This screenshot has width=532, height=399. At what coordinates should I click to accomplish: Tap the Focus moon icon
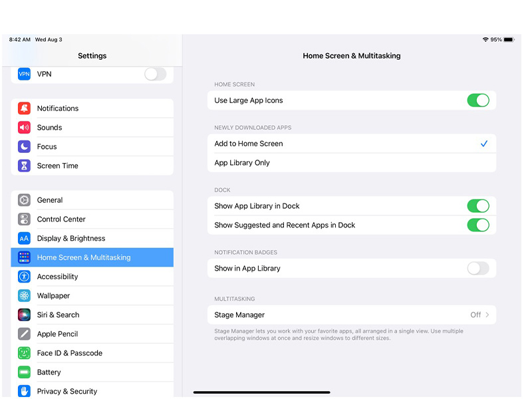click(24, 146)
